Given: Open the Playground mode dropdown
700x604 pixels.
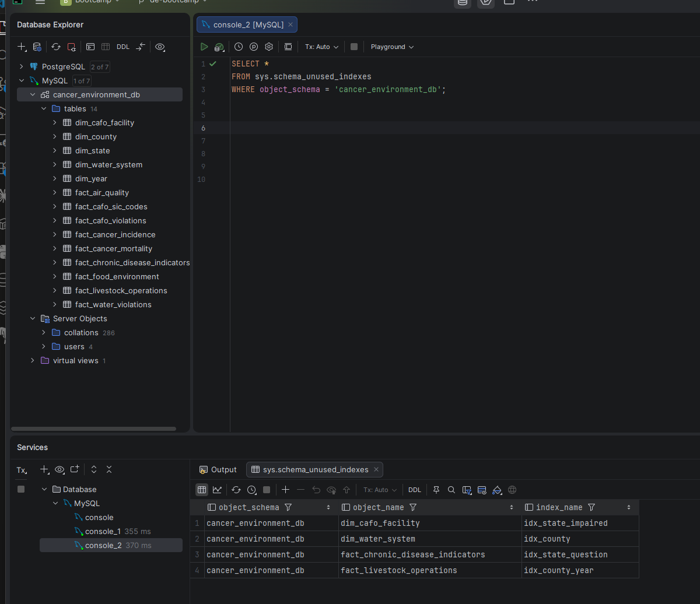Looking at the screenshot, I should (392, 47).
